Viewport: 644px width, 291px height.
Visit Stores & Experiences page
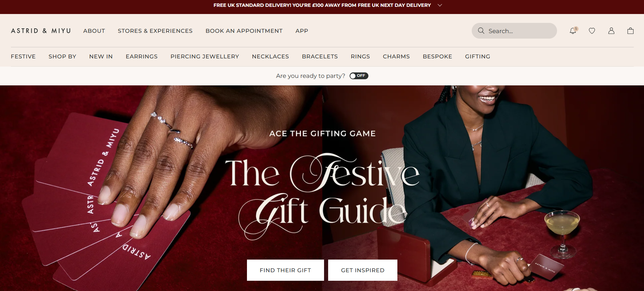[155, 31]
